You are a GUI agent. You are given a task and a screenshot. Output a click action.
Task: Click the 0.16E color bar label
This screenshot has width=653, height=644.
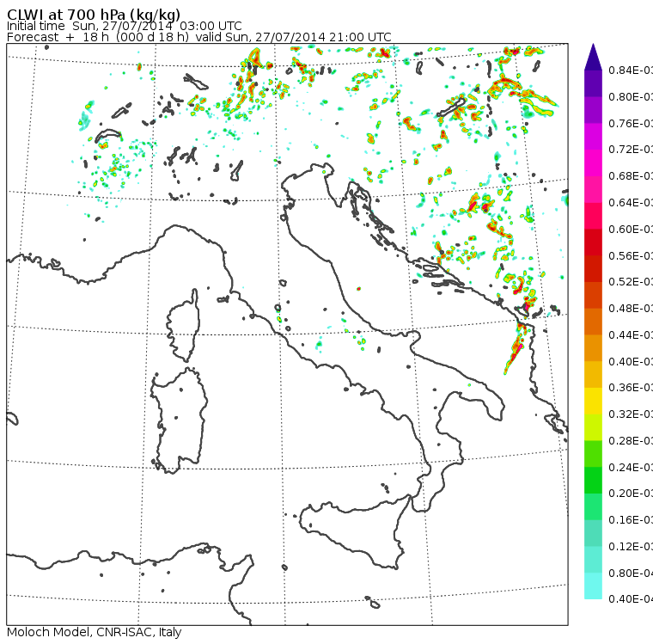pos(631,519)
